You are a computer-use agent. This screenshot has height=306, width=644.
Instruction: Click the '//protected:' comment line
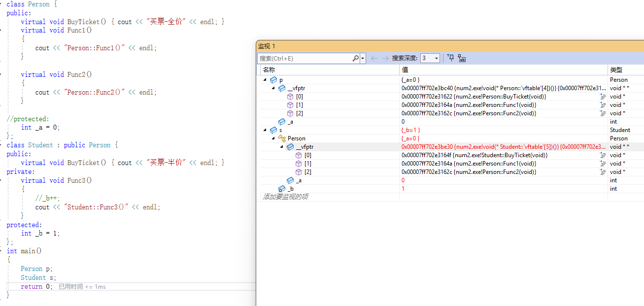click(x=28, y=119)
